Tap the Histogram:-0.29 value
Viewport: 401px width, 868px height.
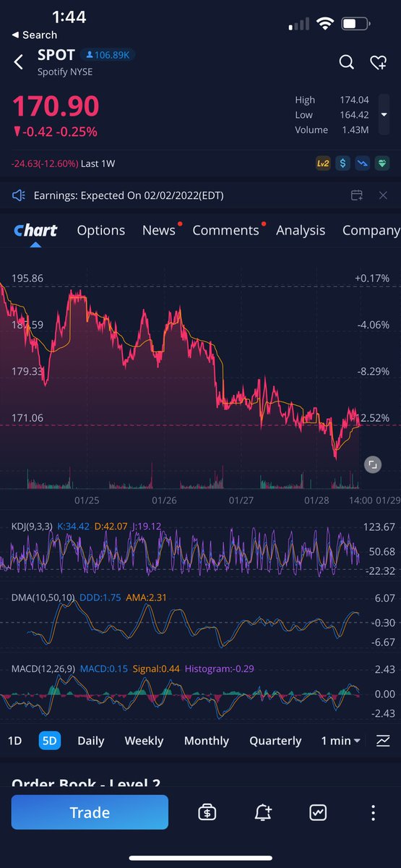coord(220,669)
